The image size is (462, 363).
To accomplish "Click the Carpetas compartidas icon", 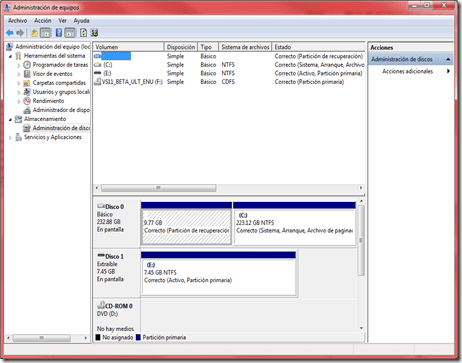I will (x=27, y=83).
